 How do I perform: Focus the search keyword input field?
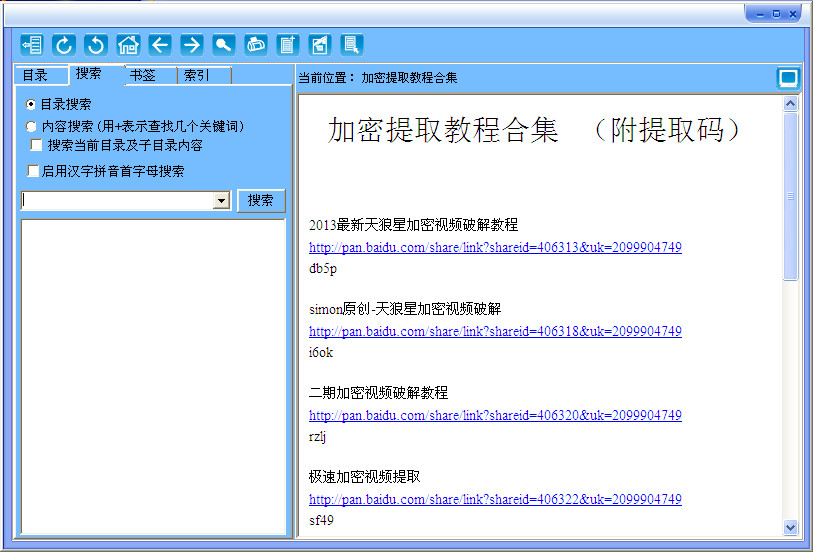(x=117, y=201)
